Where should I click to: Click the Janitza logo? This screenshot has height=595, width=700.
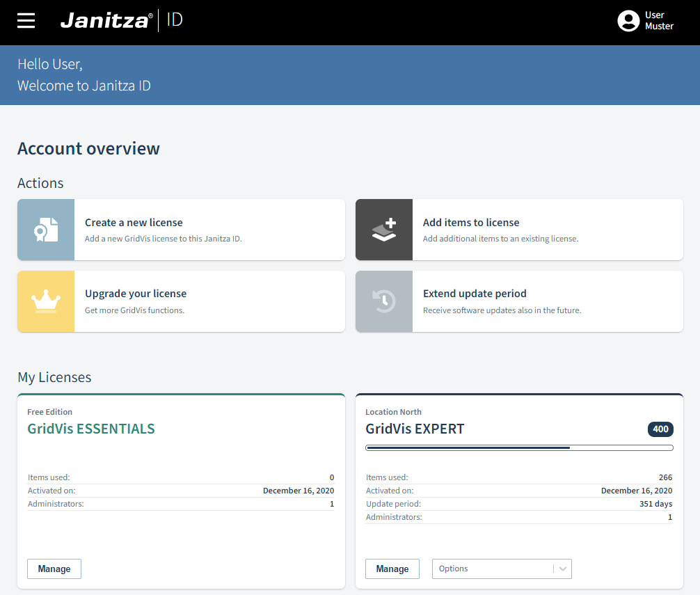106,21
